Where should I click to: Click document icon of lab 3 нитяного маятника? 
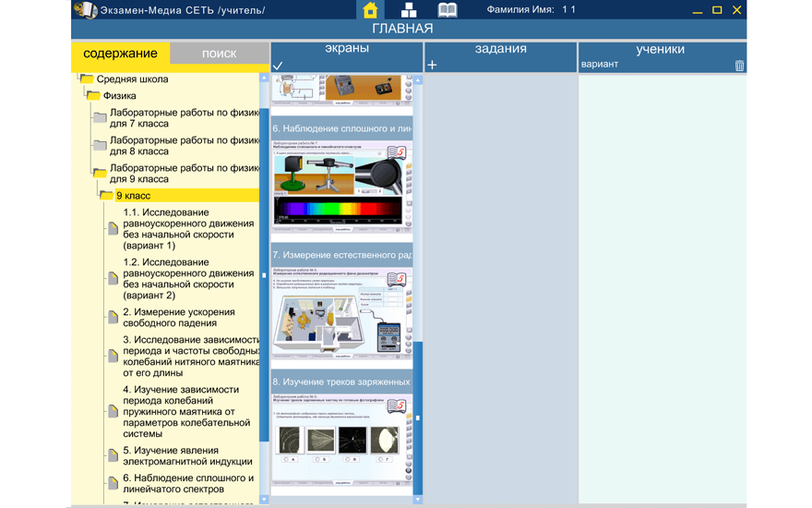(113, 357)
